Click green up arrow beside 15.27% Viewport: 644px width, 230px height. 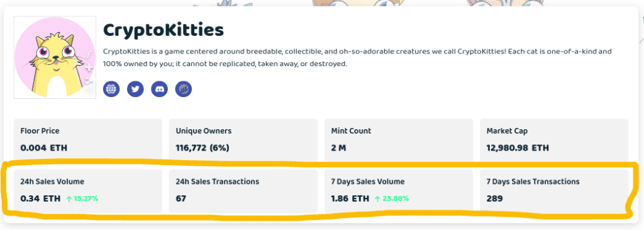pyautogui.click(x=69, y=199)
